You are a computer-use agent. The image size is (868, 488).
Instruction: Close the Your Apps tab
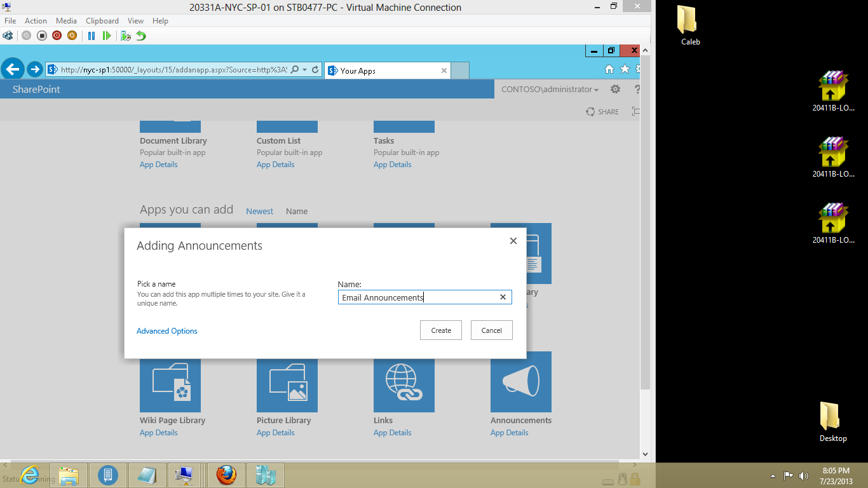(444, 71)
